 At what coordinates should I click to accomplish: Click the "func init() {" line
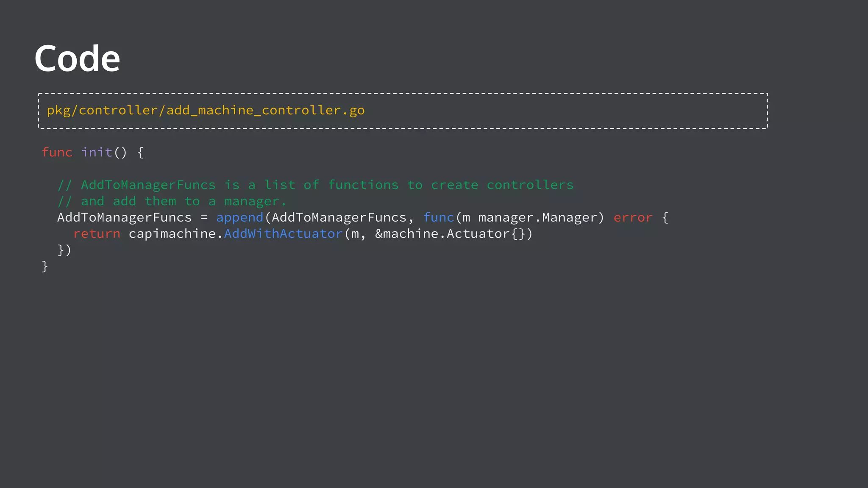pyautogui.click(x=93, y=152)
